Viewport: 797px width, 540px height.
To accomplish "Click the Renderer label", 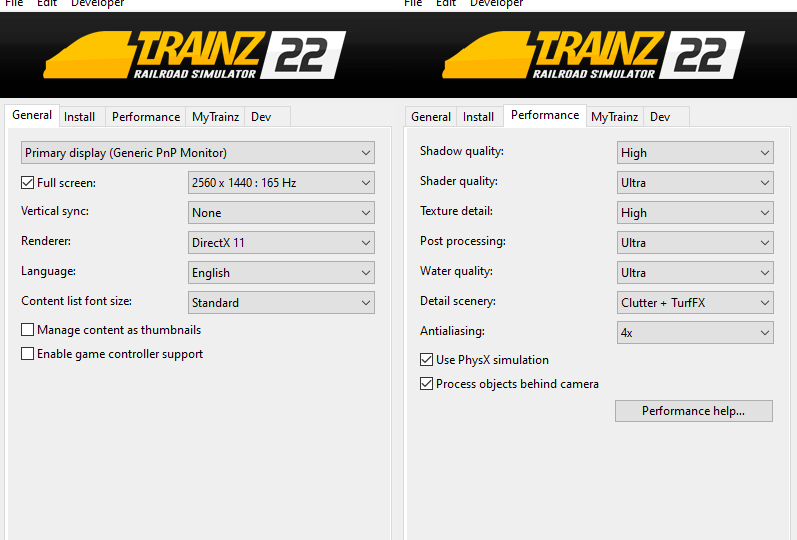I will click(x=46, y=241).
